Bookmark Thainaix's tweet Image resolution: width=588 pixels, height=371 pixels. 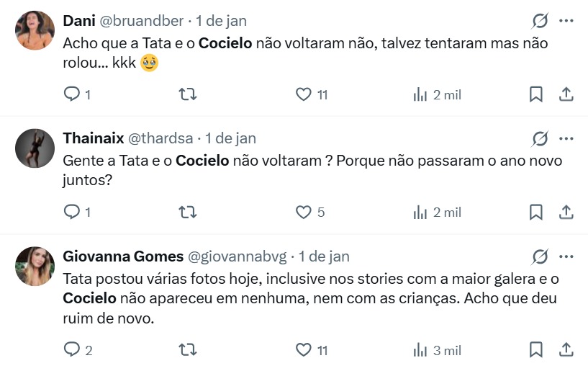point(536,213)
